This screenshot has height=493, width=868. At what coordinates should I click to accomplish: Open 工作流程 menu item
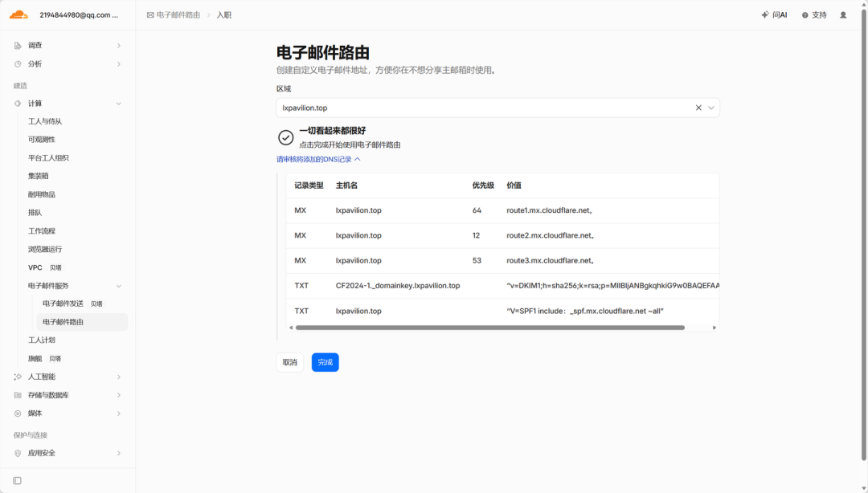pos(42,230)
